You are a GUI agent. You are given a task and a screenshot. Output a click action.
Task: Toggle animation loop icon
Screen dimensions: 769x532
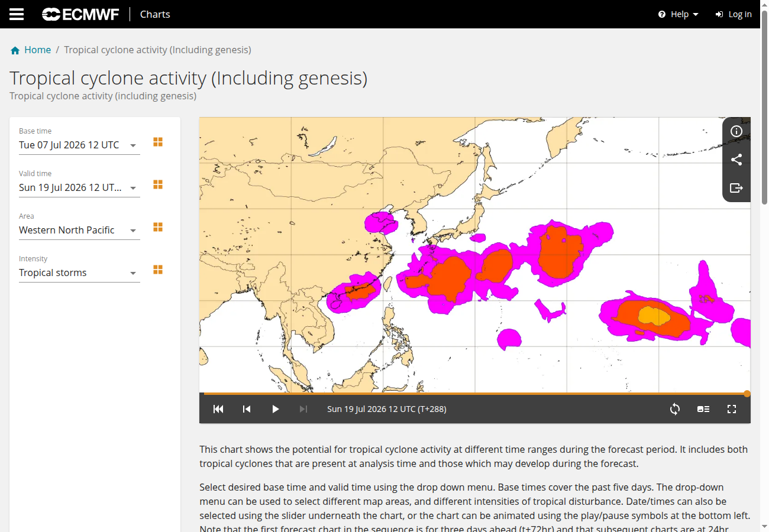click(x=675, y=409)
